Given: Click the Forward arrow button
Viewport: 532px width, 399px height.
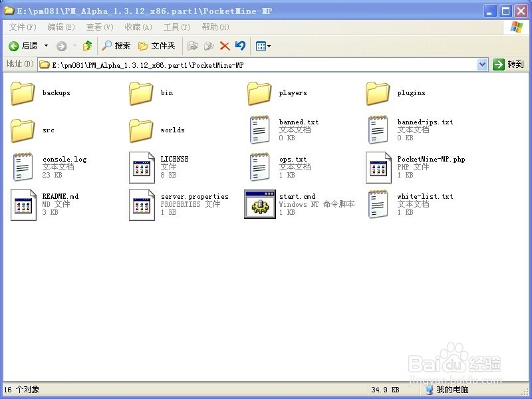Looking at the screenshot, I should [61, 46].
